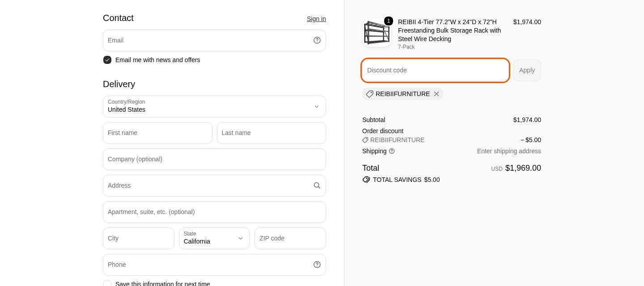The height and width of the screenshot is (286, 644).
Task: Click the REIBII 4-Tier product title
Action: click(x=449, y=30)
